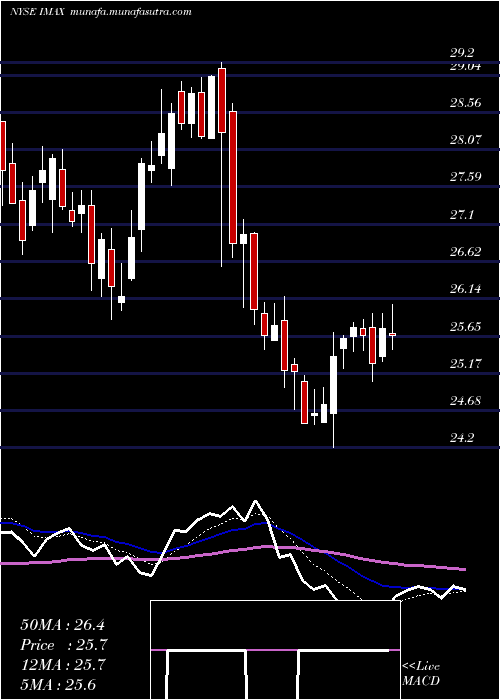Select the 28.07 price axis label
This screenshot has width=500, height=700.
466,140
